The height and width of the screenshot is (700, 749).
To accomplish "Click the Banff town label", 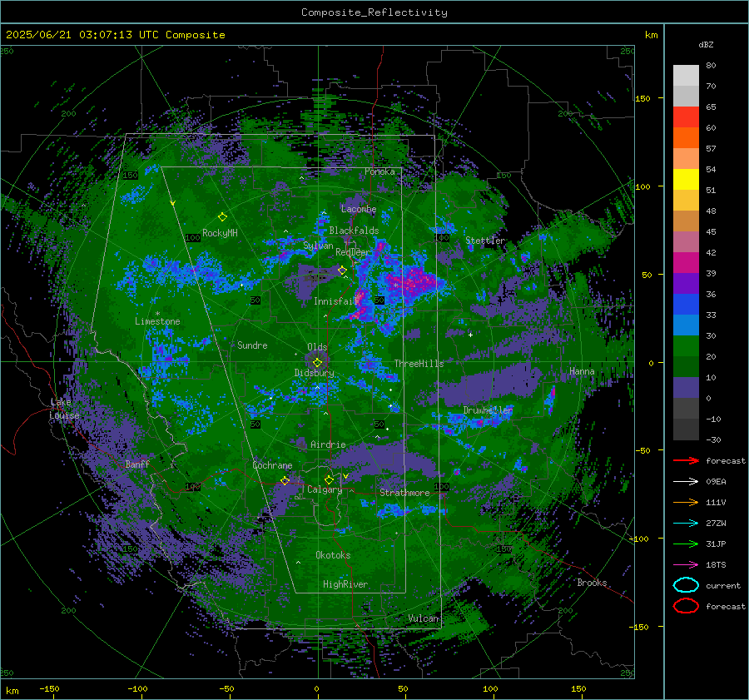I will [137, 464].
